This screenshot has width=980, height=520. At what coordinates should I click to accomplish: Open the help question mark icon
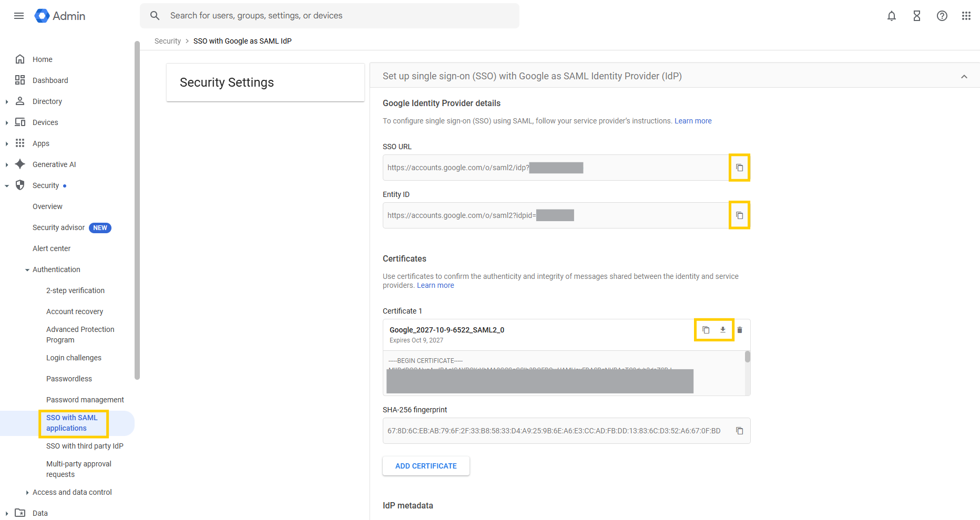point(942,16)
